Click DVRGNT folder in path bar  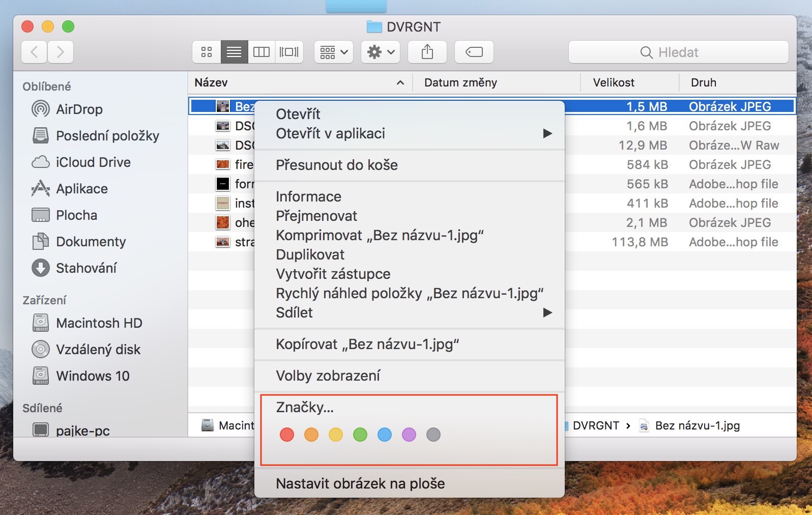click(595, 425)
